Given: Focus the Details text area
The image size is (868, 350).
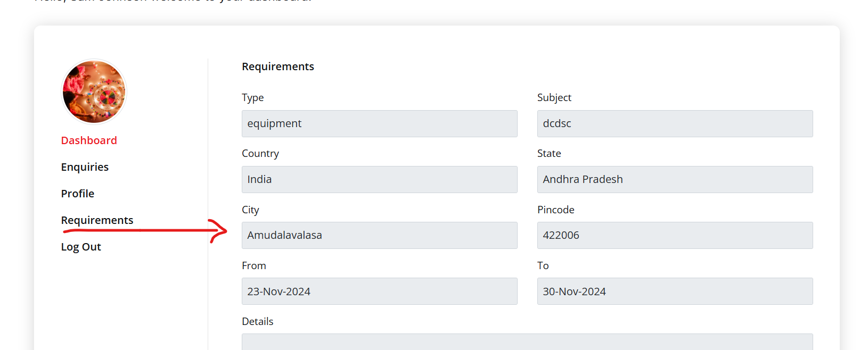Looking at the screenshot, I should point(527,342).
